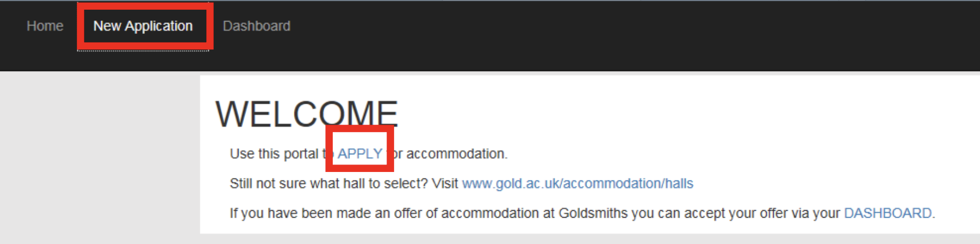Click the gray strip below content panel
Image resolution: width=980 pixels, height=244 pixels.
click(x=538, y=239)
